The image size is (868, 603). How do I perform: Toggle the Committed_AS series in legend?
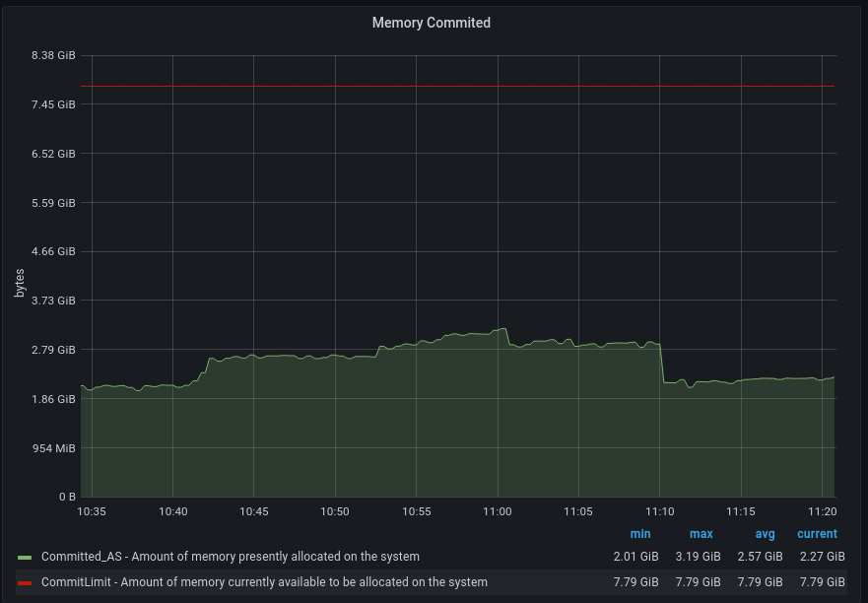tap(231, 557)
